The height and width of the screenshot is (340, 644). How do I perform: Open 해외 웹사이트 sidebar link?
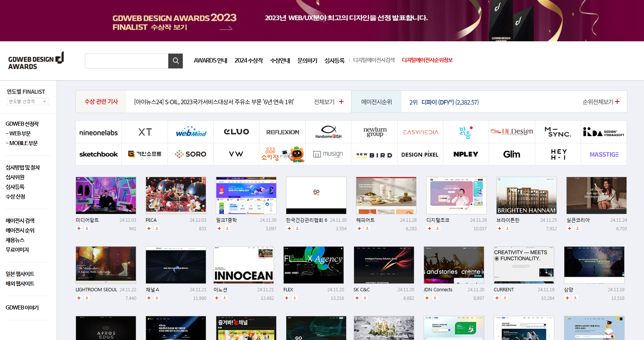[20, 284]
